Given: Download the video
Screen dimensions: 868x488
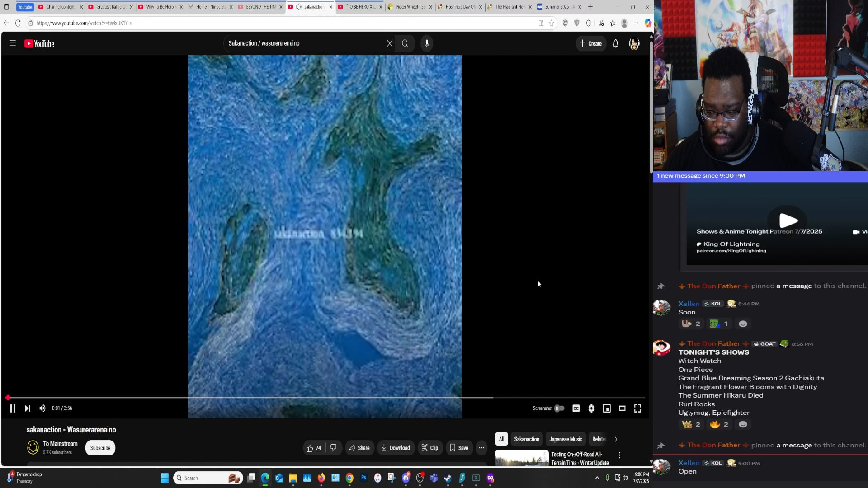Looking at the screenshot, I should [x=396, y=448].
